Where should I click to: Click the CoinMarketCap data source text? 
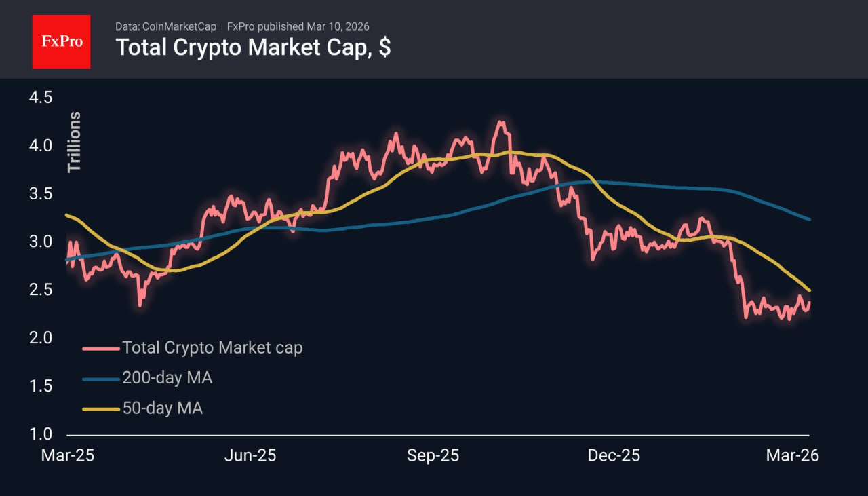pyautogui.click(x=166, y=26)
